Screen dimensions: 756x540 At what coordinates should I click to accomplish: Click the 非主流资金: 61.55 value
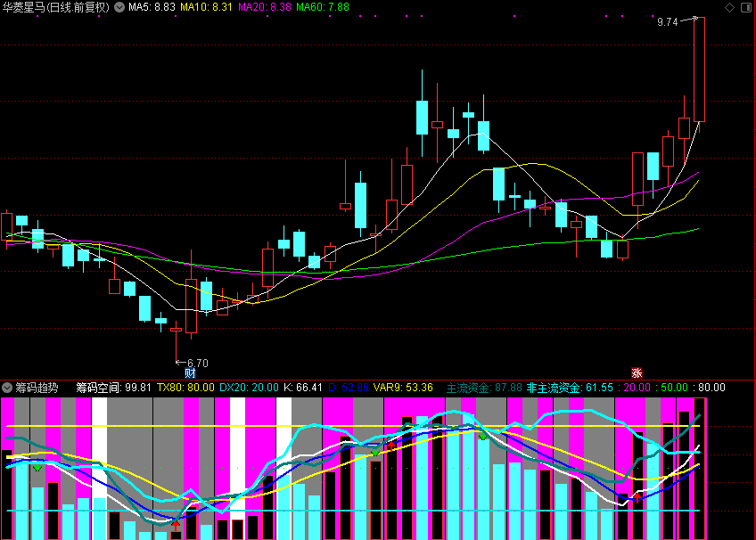click(x=570, y=388)
